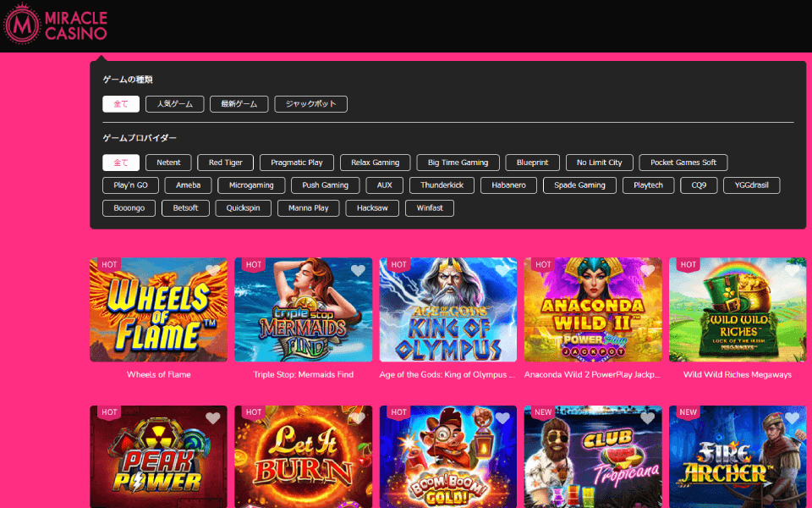Screen dimensions: 812x508
Task: Favorite Boom! Boom! Gold! heart icon
Action: tap(502, 417)
